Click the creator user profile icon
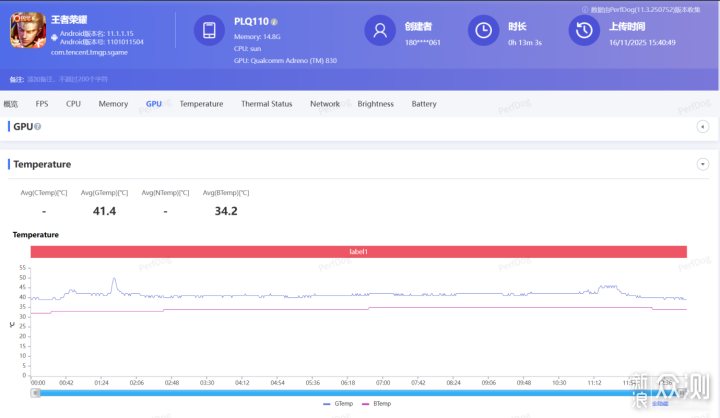720x418 pixels. tap(379, 31)
